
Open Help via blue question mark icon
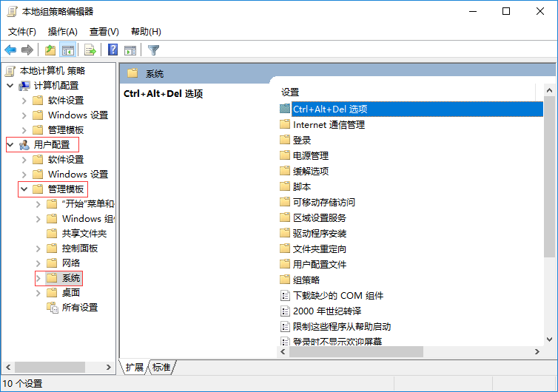pos(112,50)
